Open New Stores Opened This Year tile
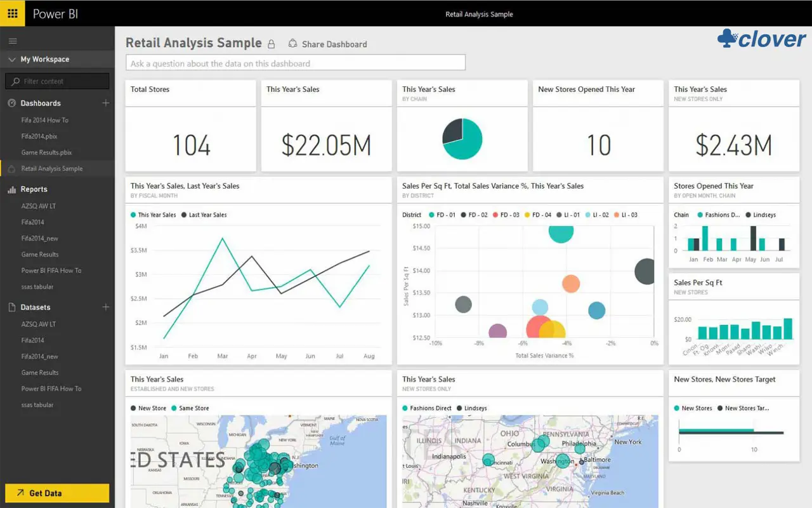 pos(598,126)
